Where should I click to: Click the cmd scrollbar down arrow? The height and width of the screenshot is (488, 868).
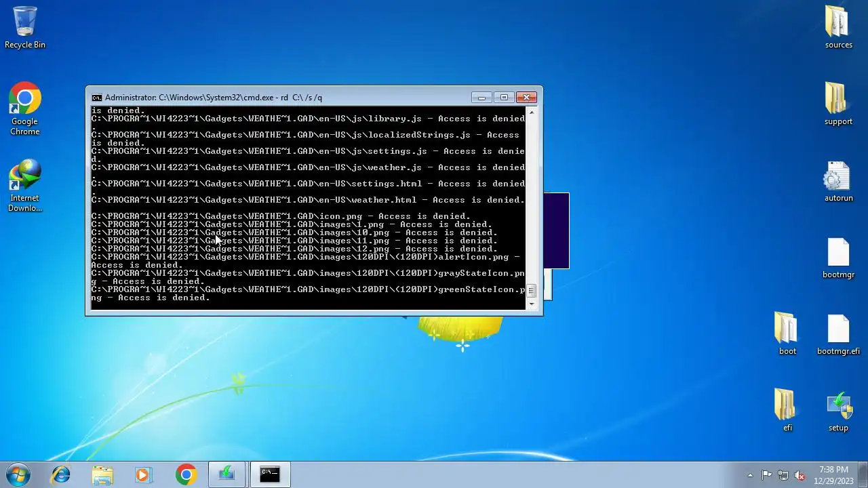click(531, 304)
